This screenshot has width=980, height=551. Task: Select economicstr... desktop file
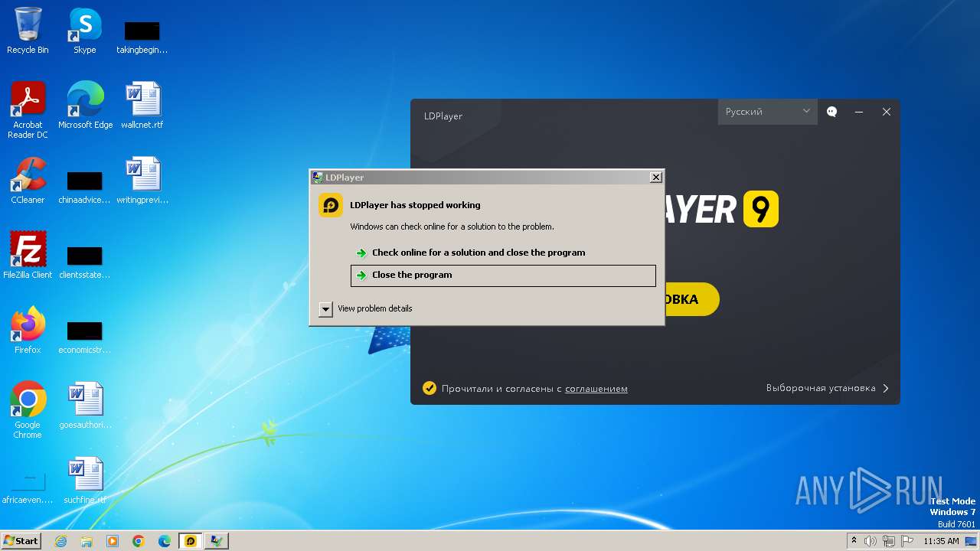click(x=84, y=337)
